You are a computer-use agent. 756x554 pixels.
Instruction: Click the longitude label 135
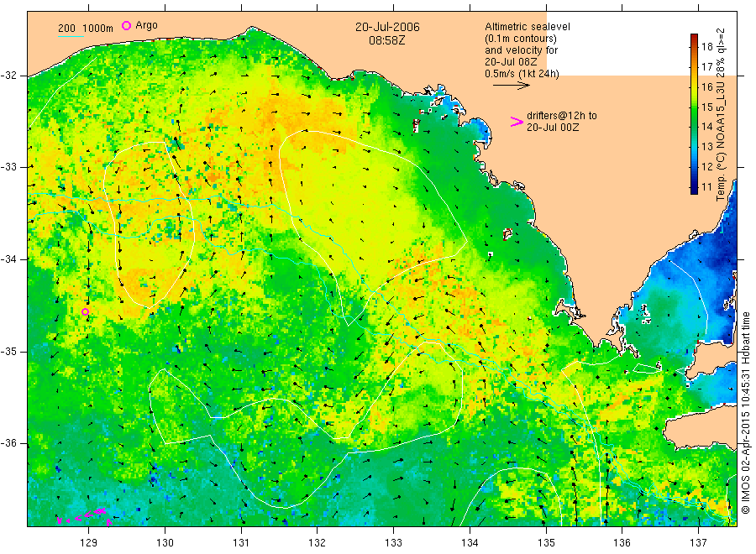point(546,542)
